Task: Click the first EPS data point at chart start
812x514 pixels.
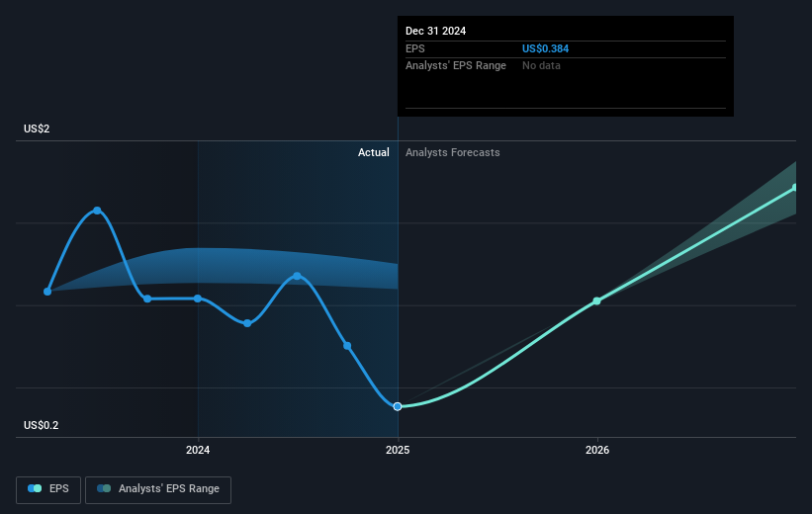Action: point(47,292)
